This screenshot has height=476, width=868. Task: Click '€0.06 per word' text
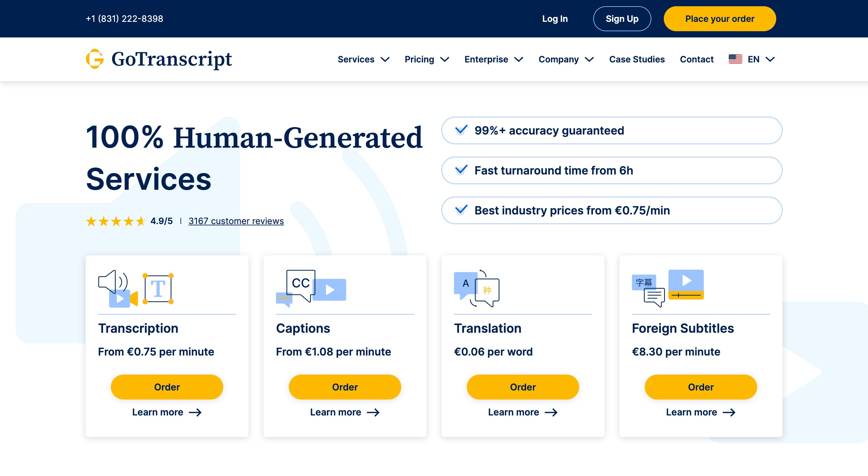pyautogui.click(x=493, y=352)
